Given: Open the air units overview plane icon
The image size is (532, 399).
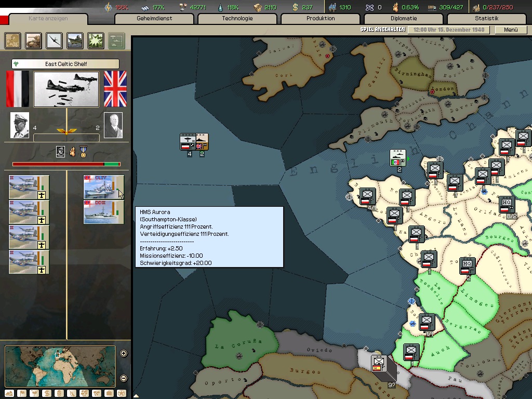Looking at the screenshot, I should point(55,40).
